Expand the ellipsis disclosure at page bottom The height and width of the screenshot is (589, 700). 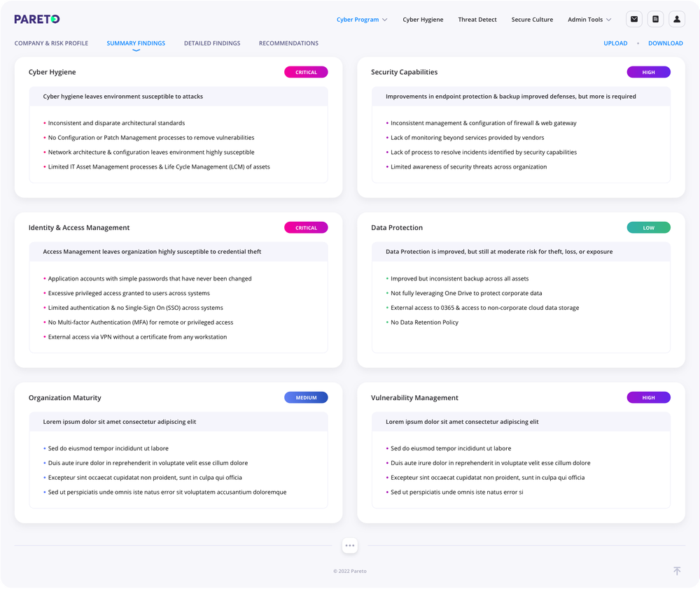click(x=350, y=545)
